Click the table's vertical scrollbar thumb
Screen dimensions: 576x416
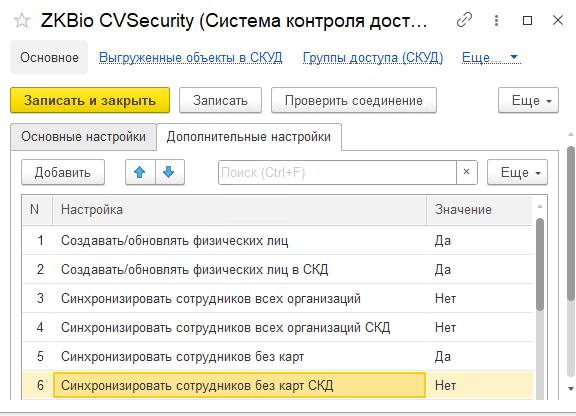pyautogui.click(x=540, y=265)
